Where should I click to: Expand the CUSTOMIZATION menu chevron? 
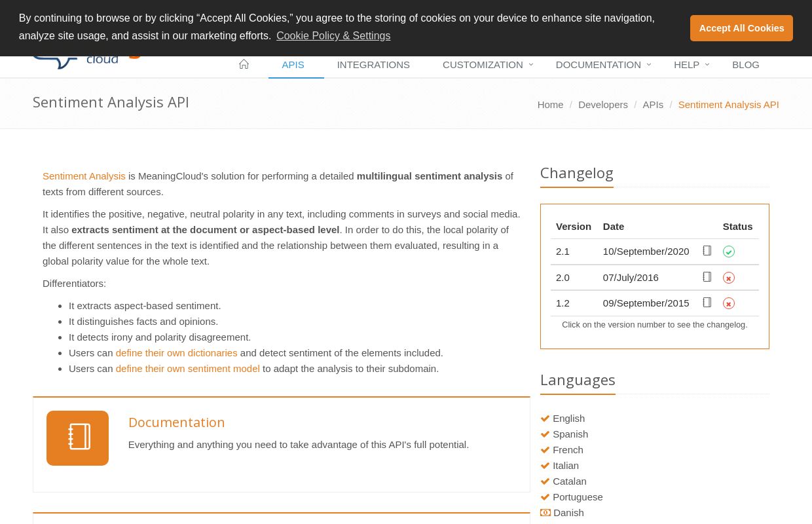(x=531, y=64)
